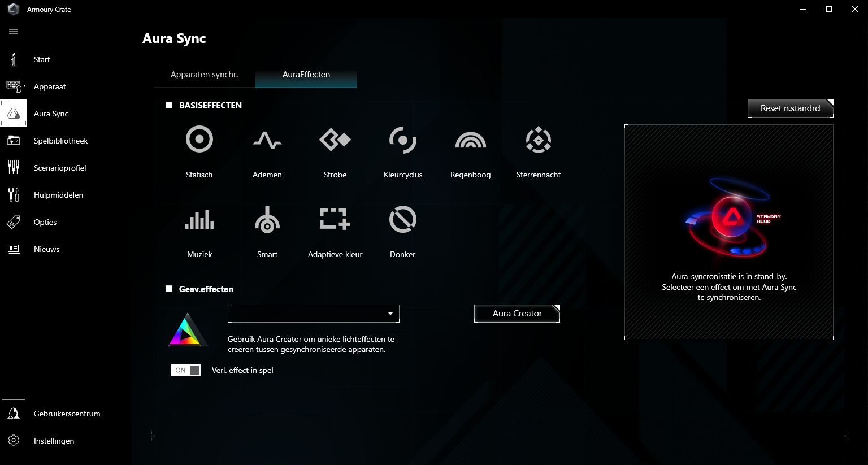This screenshot has height=465, width=868.
Task: Select the Smart effect icon
Action: point(267,219)
